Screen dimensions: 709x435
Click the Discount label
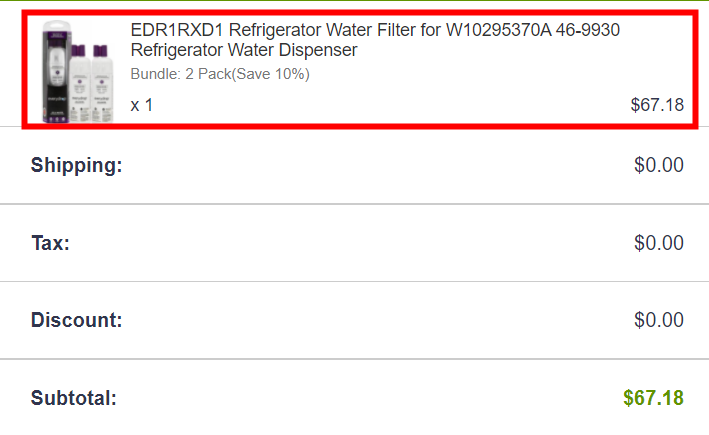point(77,321)
